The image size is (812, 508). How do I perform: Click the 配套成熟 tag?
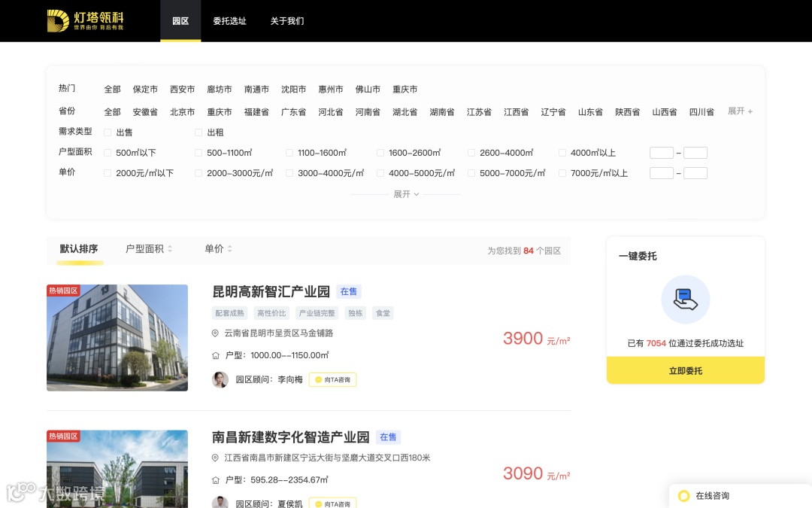click(x=229, y=313)
